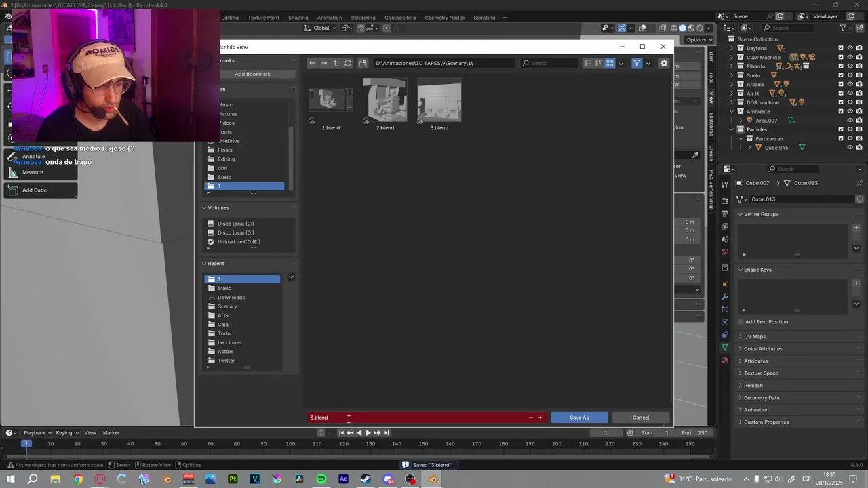This screenshot has width=868, height=488.
Task: Open Playback menu in timeline
Action: pyautogui.click(x=37, y=433)
